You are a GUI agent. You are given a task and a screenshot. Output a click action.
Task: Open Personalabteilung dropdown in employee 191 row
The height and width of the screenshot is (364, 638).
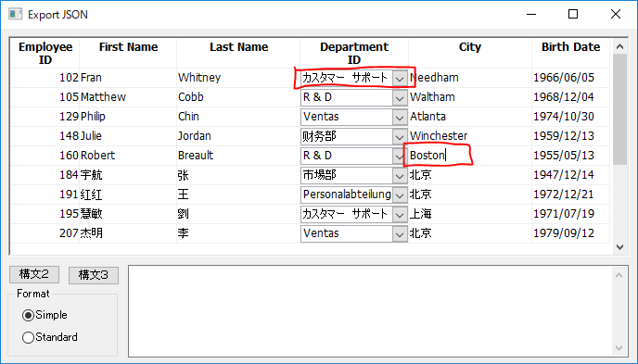tap(400, 195)
